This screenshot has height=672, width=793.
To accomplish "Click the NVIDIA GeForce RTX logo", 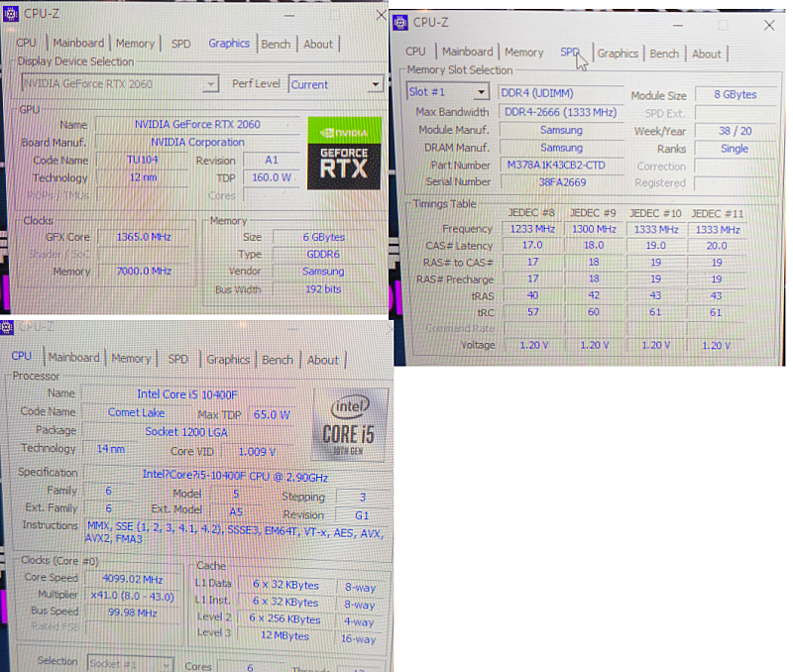I will point(344,154).
